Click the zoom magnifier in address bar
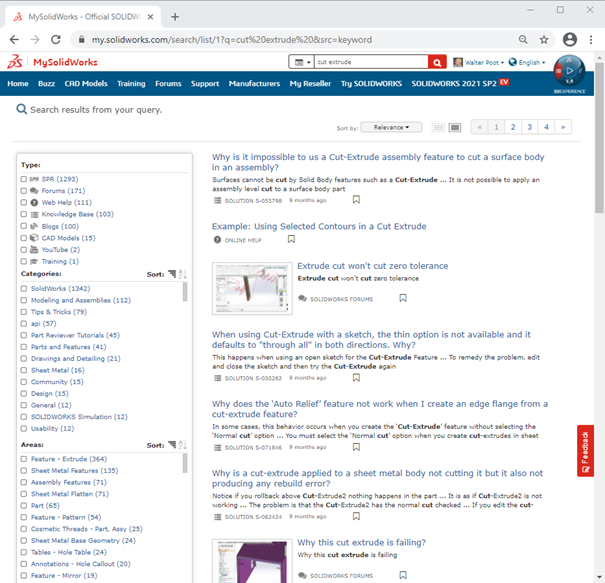 coord(523,39)
